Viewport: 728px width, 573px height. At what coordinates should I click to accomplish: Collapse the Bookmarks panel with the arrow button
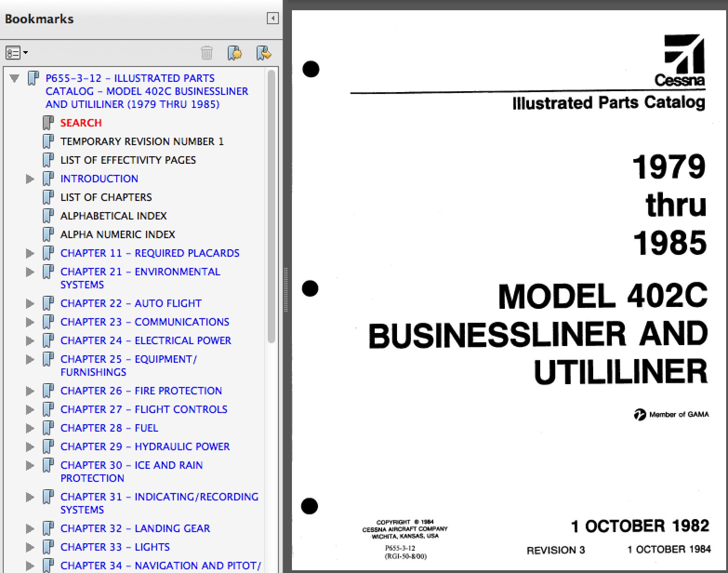pos(272,19)
